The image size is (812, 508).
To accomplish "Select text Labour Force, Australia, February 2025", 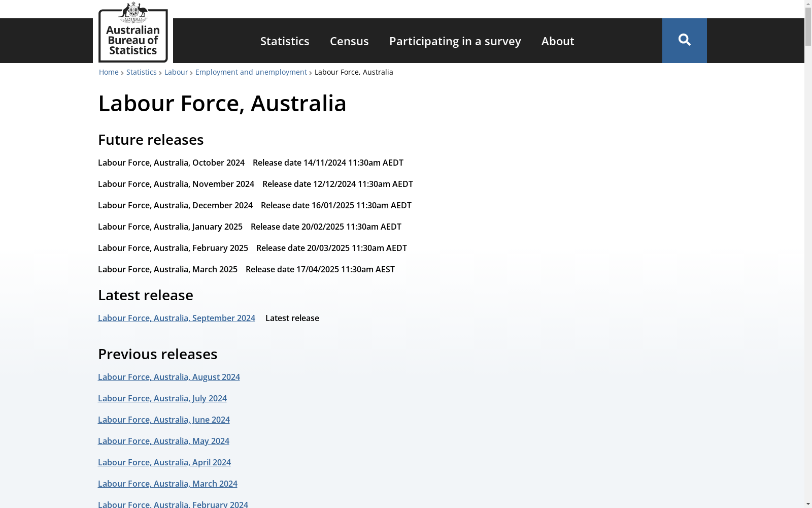I will tap(173, 248).
